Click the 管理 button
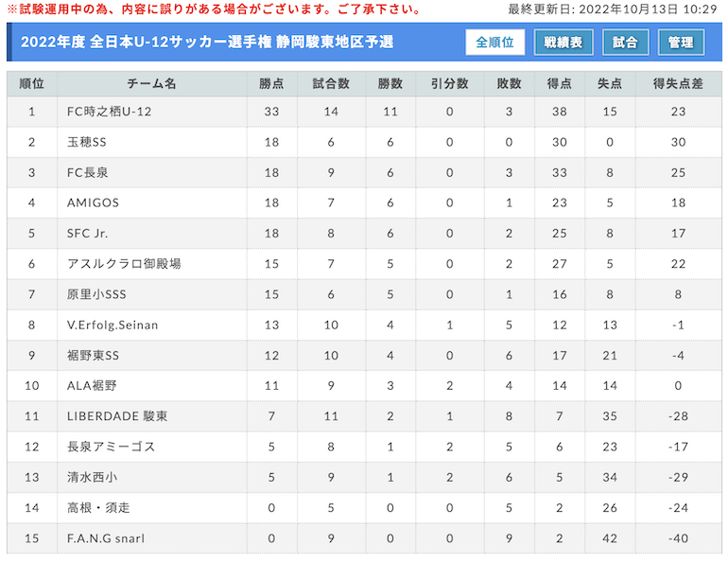The height and width of the screenshot is (563, 728). coord(681,43)
